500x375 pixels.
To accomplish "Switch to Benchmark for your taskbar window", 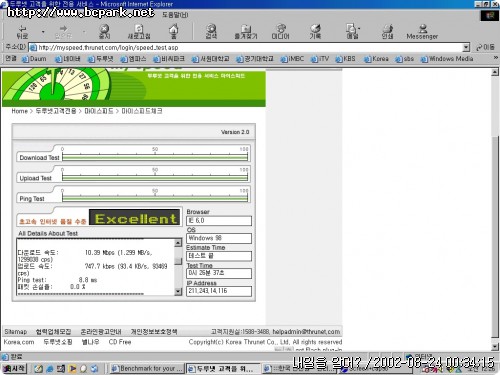I will point(147,368).
